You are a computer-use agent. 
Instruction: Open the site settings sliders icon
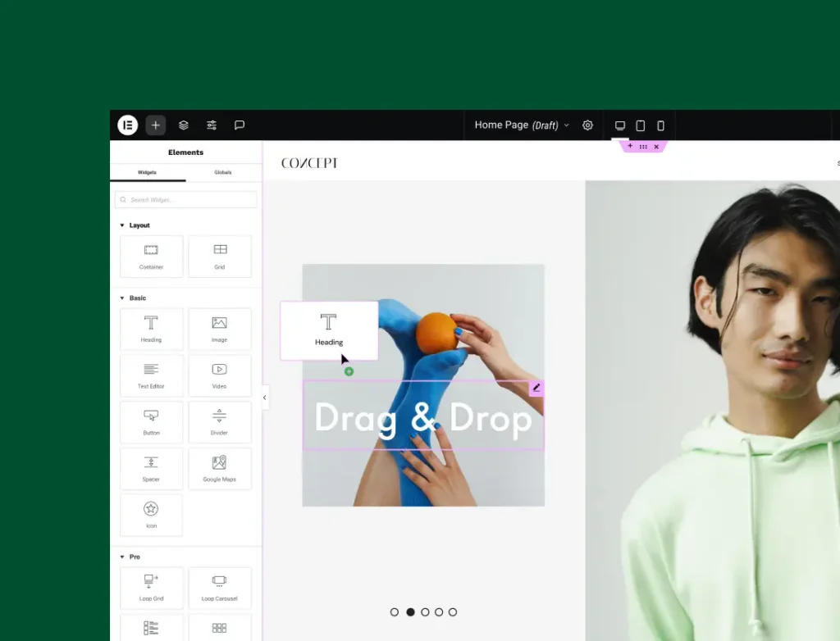(212, 125)
